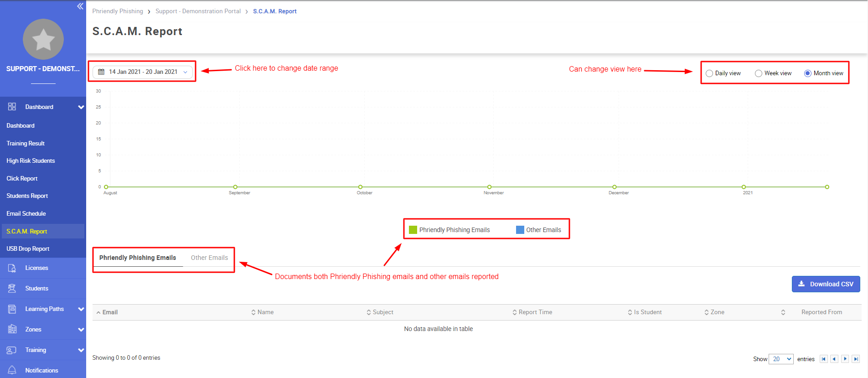Toggle Phriendly Phishing Emails legend series
Screen dimensions: 868x378
pos(449,230)
